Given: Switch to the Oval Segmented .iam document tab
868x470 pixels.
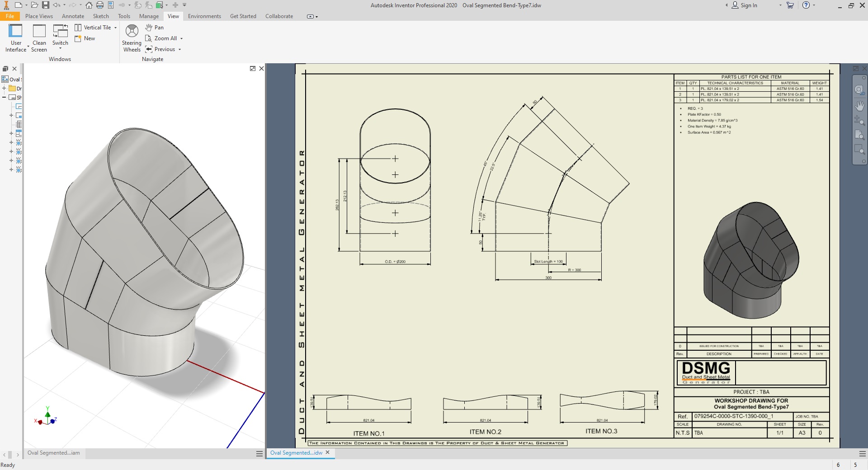Looking at the screenshot, I should (53, 453).
